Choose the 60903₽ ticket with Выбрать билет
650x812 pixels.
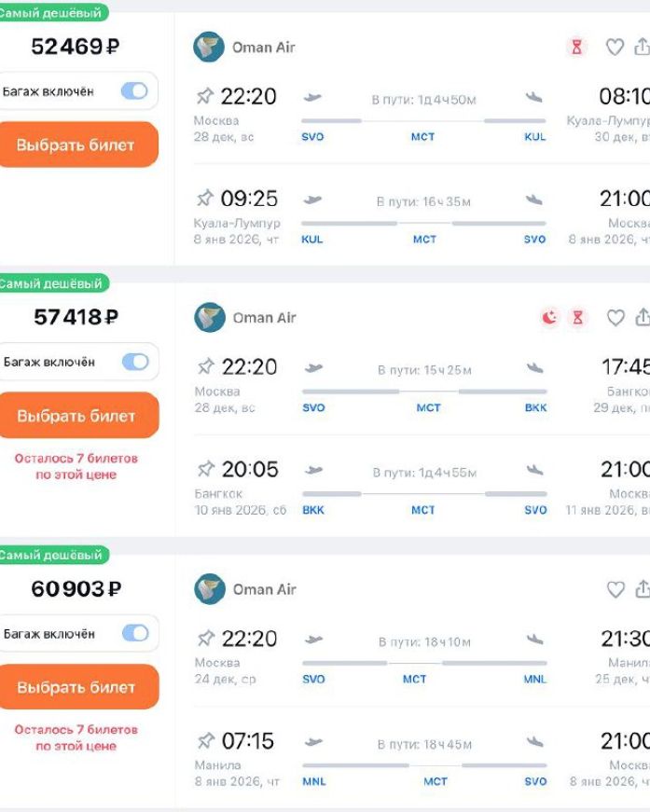tap(77, 687)
